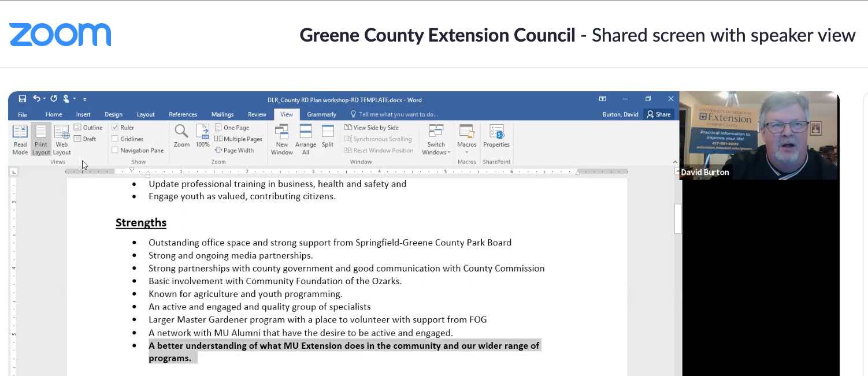The image size is (868, 376).
Task: Uncheck the Ruler checkbox
Action: click(115, 128)
